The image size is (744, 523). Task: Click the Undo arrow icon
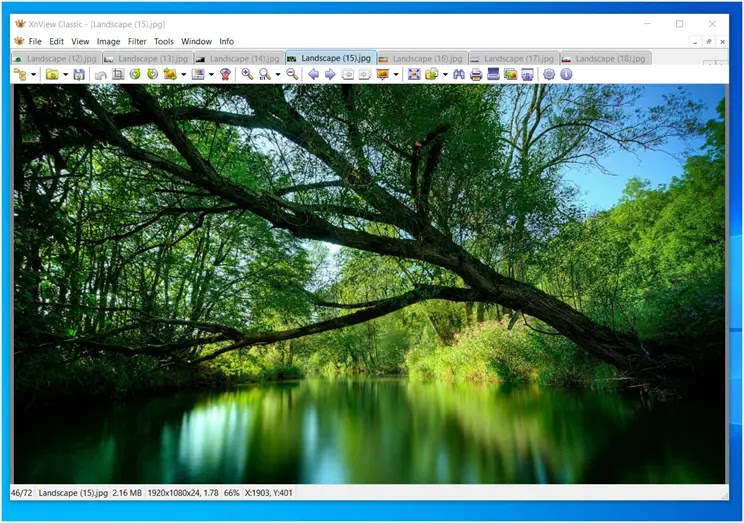(x=101, y=75)
